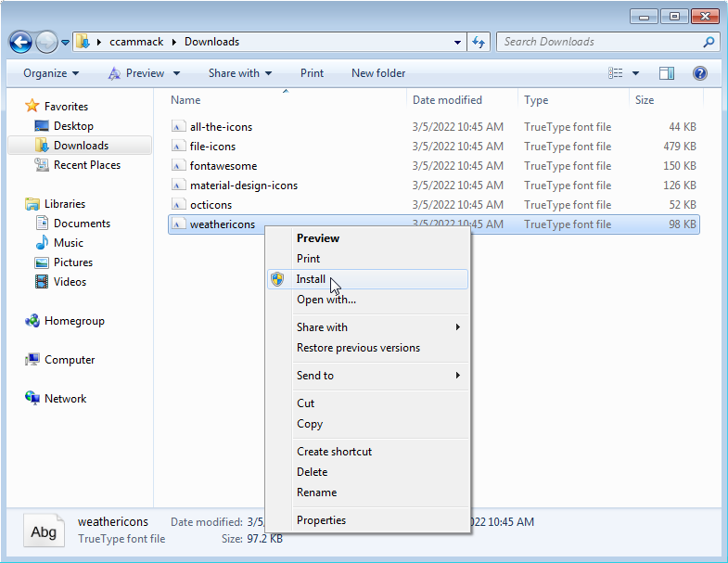Sort by the Name column header
Viewport: 728px width, 563px height.
[185, 100]
